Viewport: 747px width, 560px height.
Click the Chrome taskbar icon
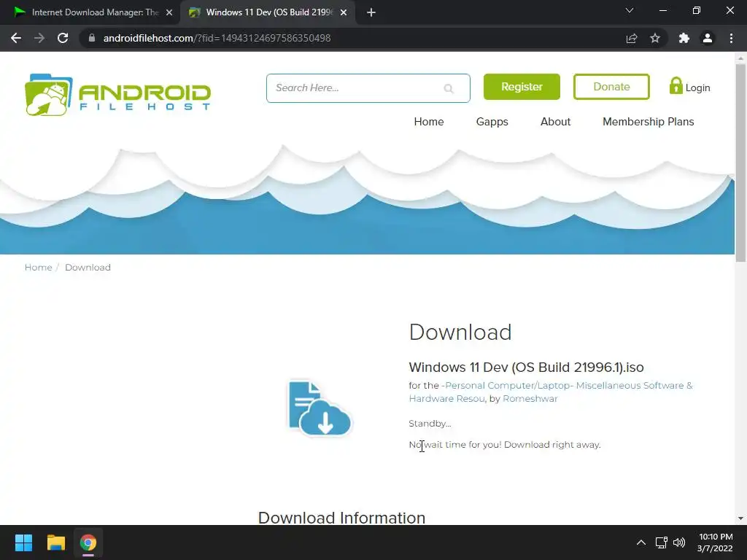[x=88, y=542]
